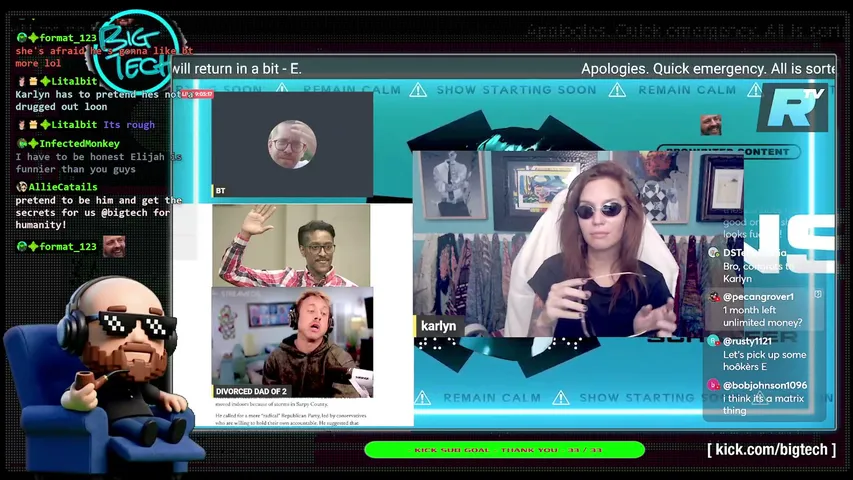Click the 'DIVORCED DAD OF 2' name label

(251, 391)
